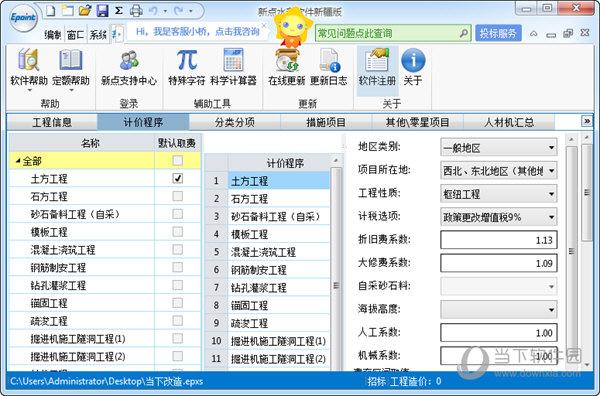
Task: Check 默认取费 for 石方工程
Action: click(177, 196)
